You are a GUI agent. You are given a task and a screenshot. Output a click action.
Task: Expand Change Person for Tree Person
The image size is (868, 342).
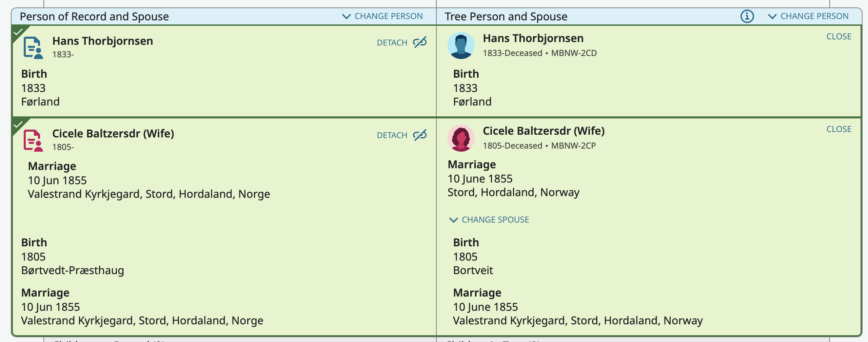(808, 16)
